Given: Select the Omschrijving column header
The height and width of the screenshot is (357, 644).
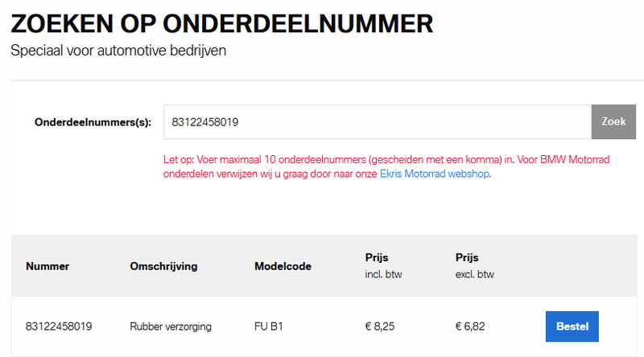Looking at the screenshot, I should [163, 266].
